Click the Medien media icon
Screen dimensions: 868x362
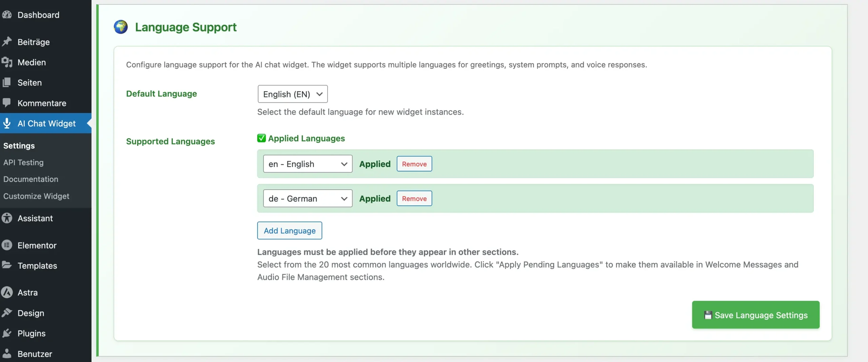point(7,62)
